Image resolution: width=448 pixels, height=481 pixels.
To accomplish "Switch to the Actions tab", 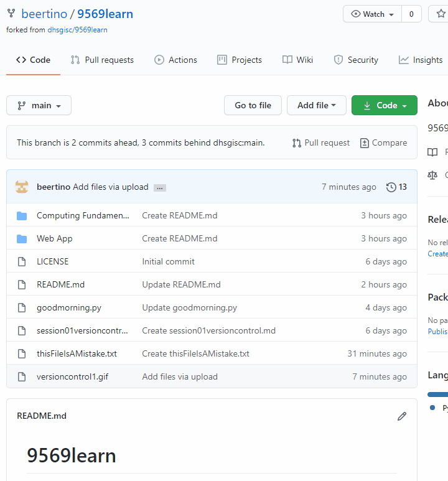I will 175,60.
